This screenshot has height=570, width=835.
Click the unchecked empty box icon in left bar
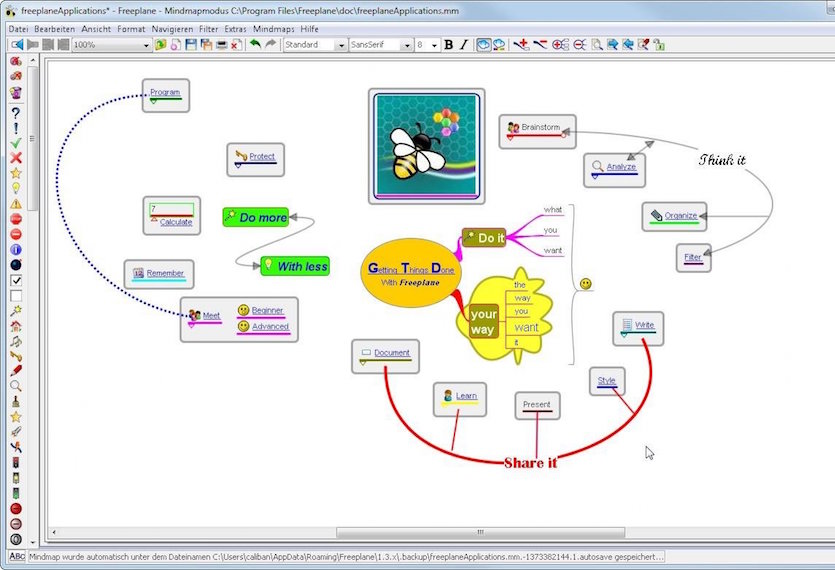coord(16,296)
